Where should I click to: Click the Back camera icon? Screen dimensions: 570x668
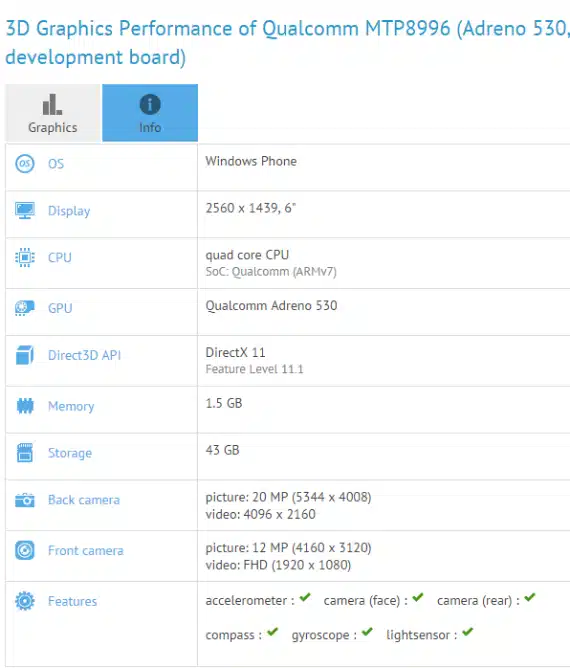coord(25,500)
